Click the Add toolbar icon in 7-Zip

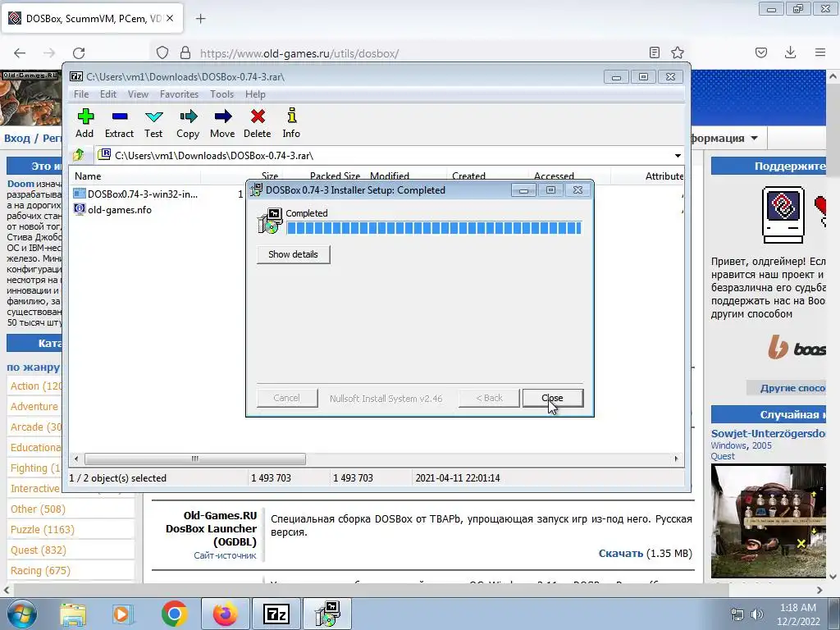click(84, 123)
